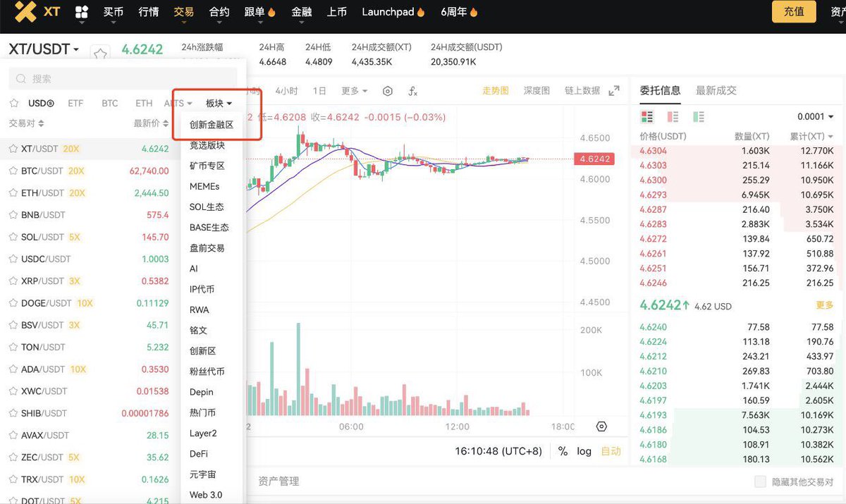Toggle percent scale on chart

point(563,451)
